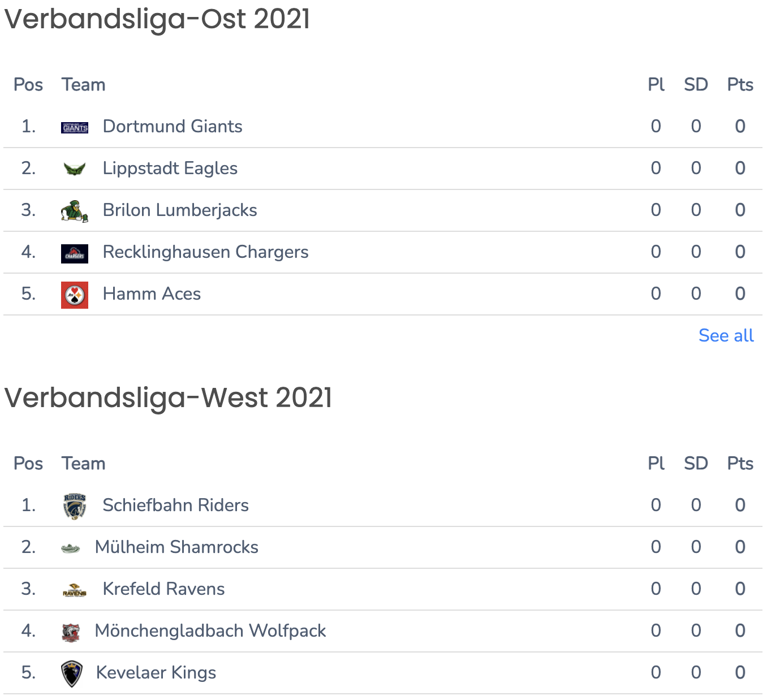Click the Hamm Aces card logo

tap(75, 295)
